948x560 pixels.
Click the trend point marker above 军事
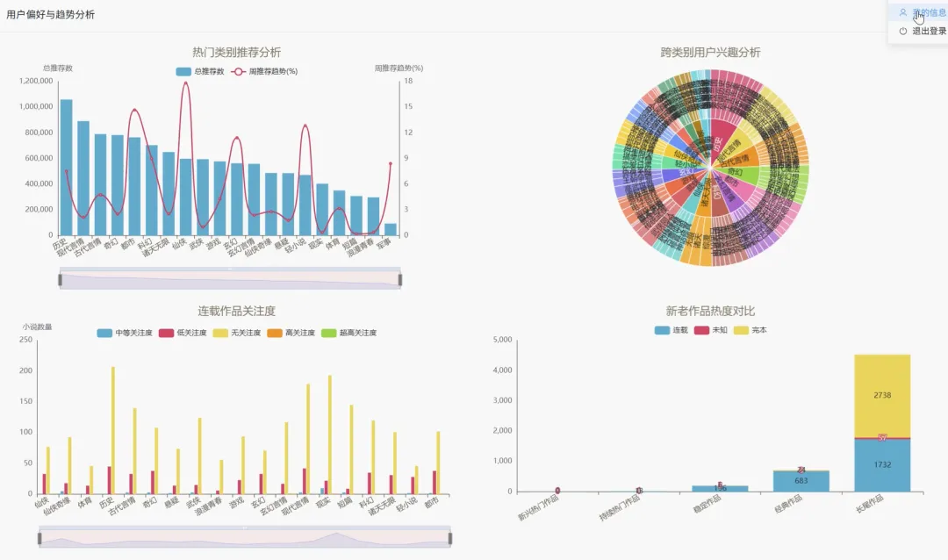click(391, 163)
